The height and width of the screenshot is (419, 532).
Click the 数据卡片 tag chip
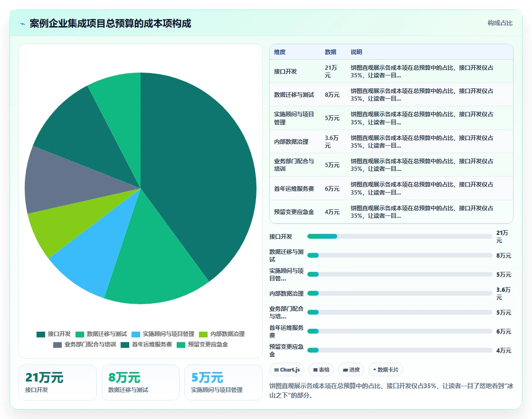tap(385, 370)
